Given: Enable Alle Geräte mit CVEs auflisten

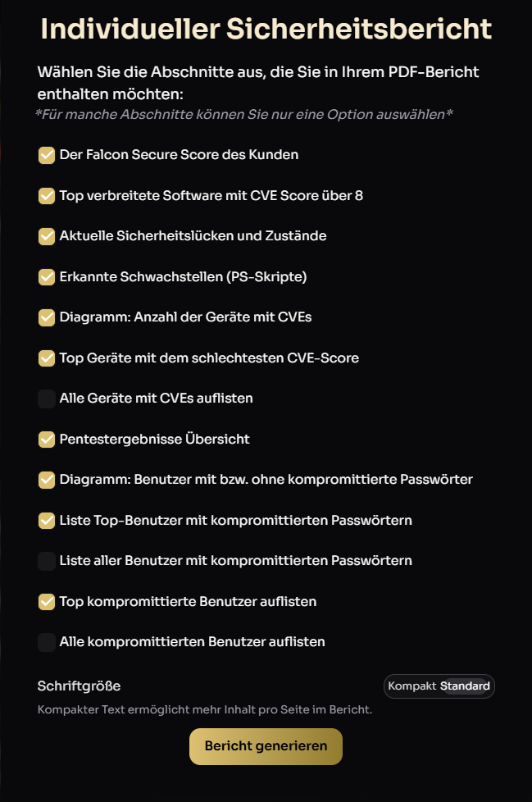Looking at the screenshot, I should pyautogui.click(x=47, y=399).
